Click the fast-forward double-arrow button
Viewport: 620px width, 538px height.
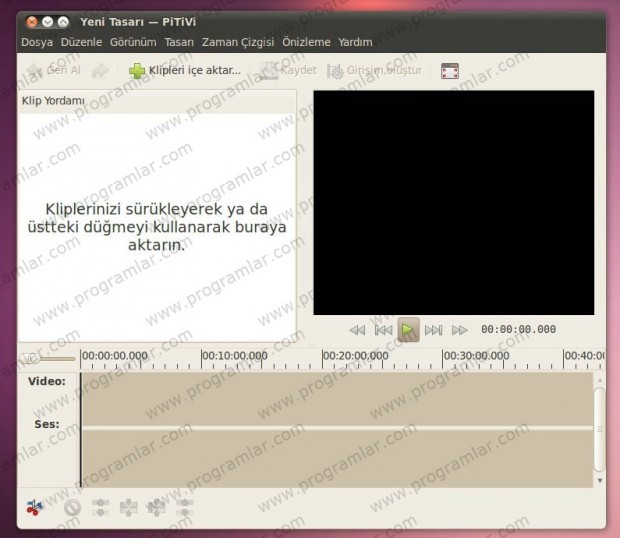(x=459, y=330)
